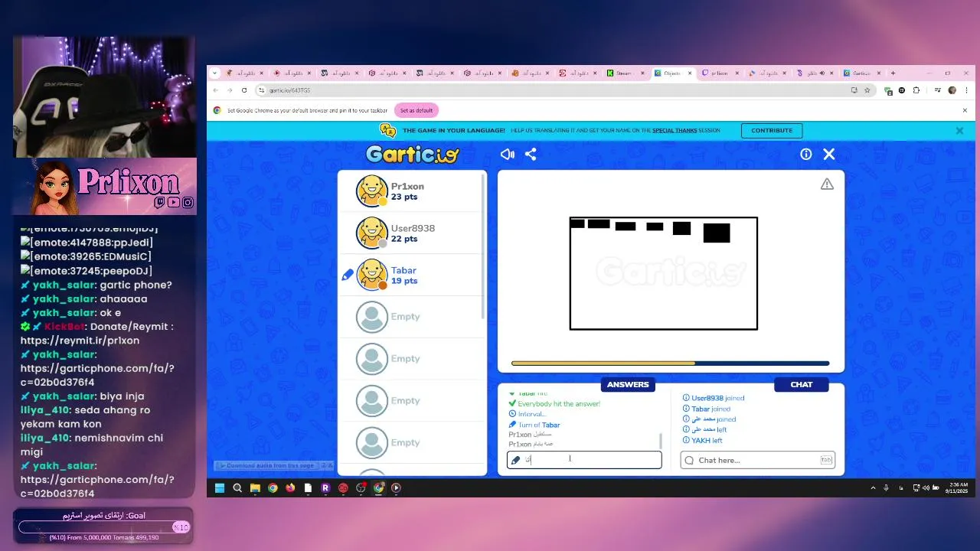Open volume control in system tray
Viewport: 980px width, 551px height.
tap(926, 487)
